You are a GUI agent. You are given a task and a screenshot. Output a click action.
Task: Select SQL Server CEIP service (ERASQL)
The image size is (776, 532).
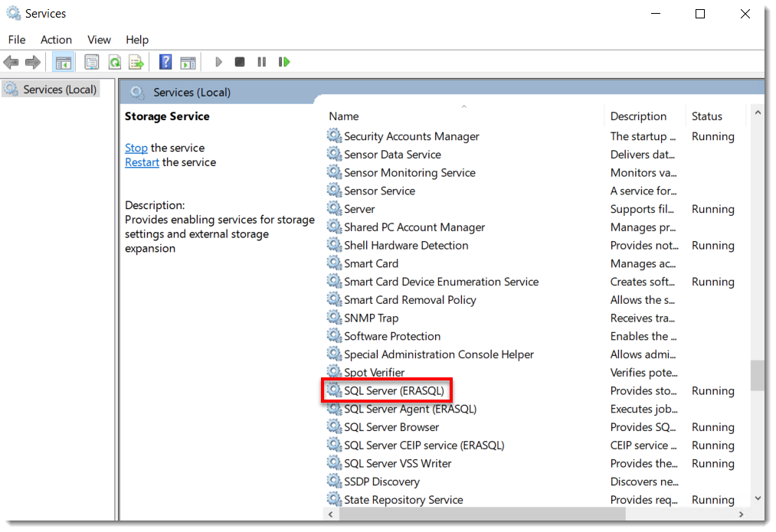(424, 446)
